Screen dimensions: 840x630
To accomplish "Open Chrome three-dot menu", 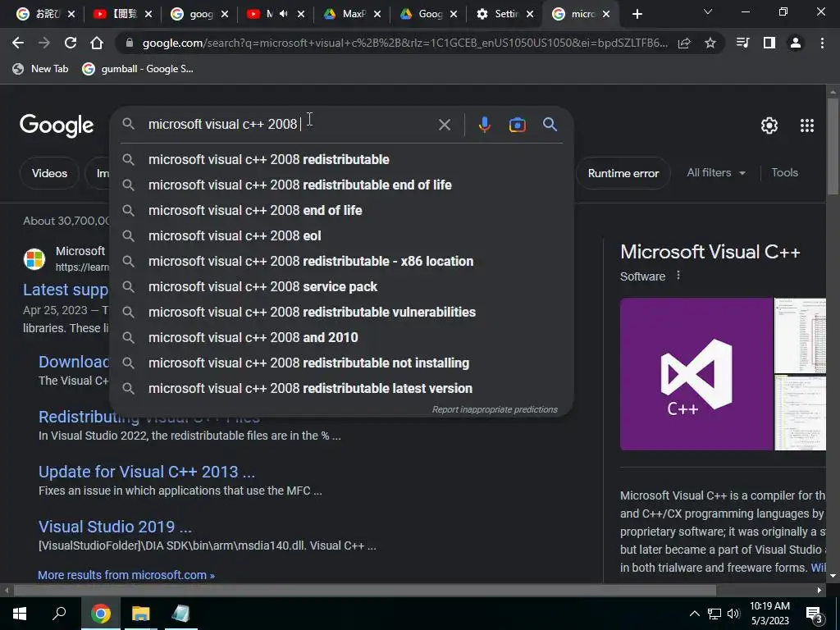I will click(822, 43).
